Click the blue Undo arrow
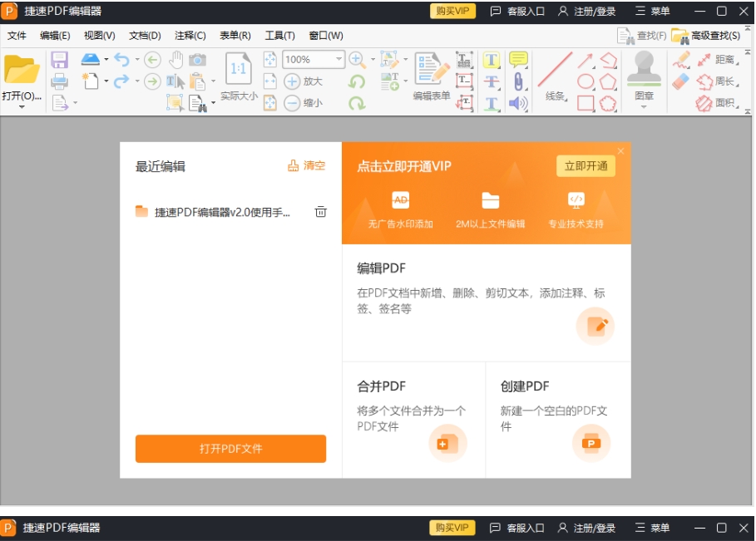756x541 pixels. [121, 60]
